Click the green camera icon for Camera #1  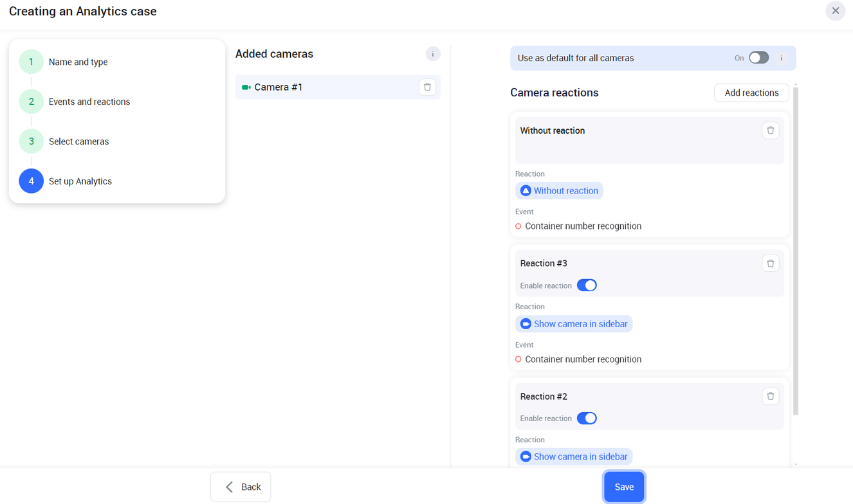point(246,87)
